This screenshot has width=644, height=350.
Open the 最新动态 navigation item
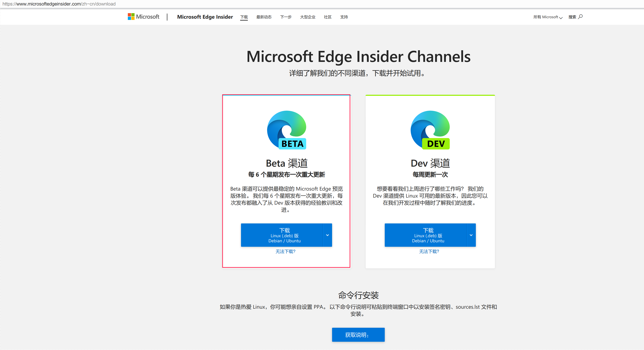(x=264, y=17)
